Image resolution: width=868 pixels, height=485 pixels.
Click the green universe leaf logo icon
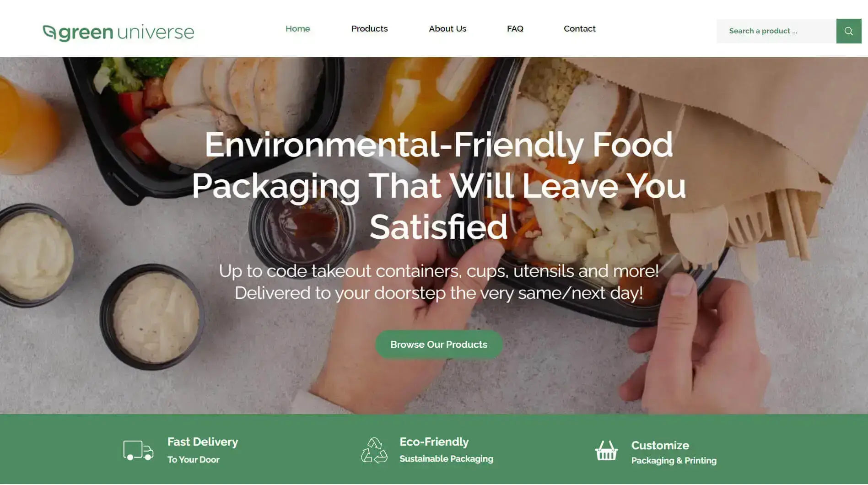point(49,32)
